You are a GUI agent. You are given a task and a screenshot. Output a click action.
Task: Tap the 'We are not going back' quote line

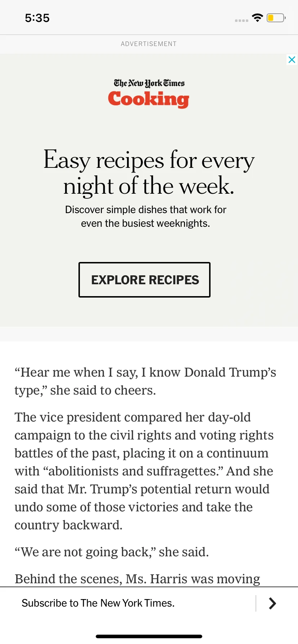point(112,552)
